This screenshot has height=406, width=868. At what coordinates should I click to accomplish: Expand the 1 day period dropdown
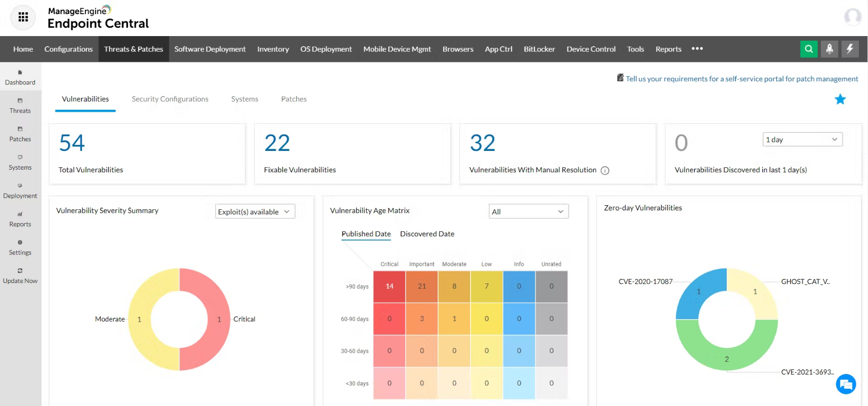802,139
